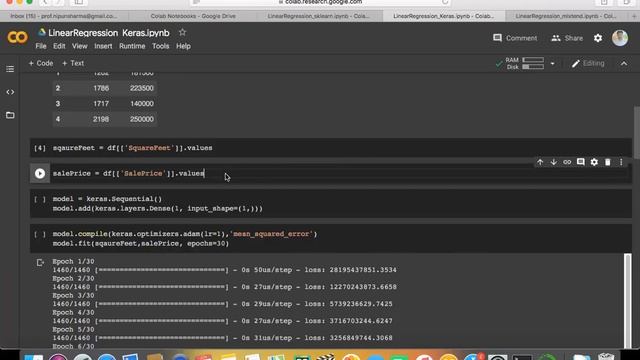The width and height of the screenshot is (640, 360).
Task: Click the notebook title LinearRegression_Keras.ipynb
Action: coord(109,33)
